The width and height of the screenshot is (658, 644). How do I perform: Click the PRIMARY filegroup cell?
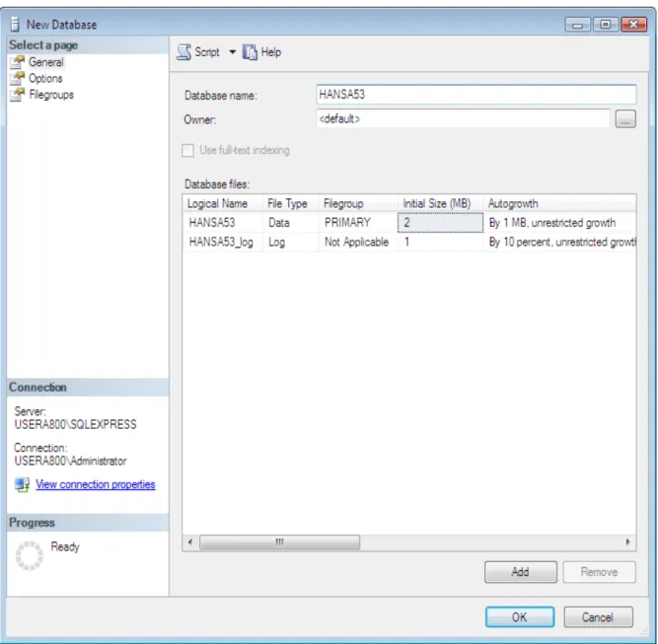(358, 222)
